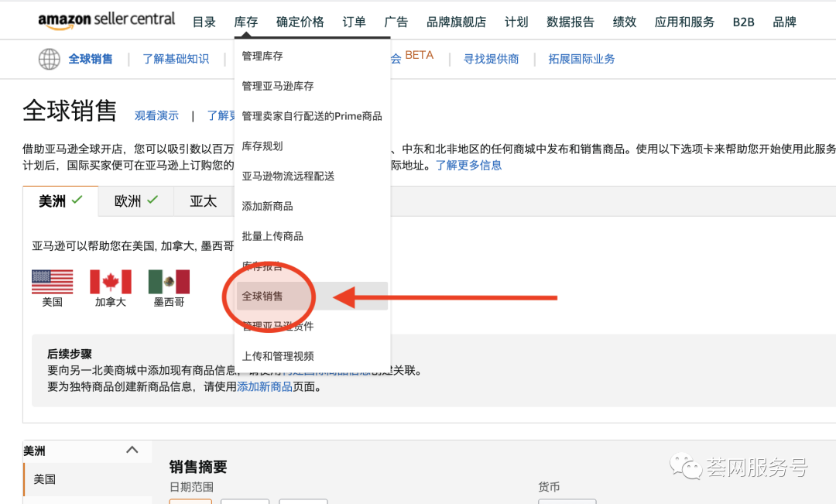Open the 数据报告 menu
The image size is (836, 504).
click(x=570, y=22)
